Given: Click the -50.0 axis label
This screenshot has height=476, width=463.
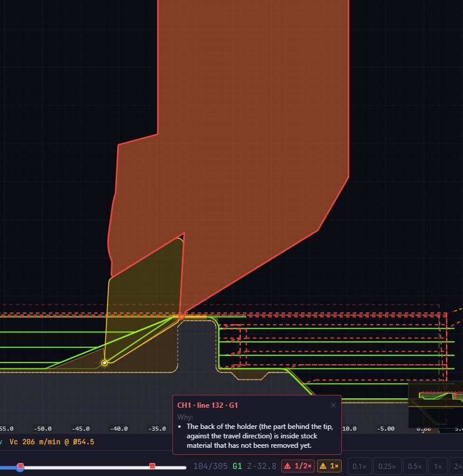Looking at the screenshot, I should pyautogui.click(x=42, y=429).
